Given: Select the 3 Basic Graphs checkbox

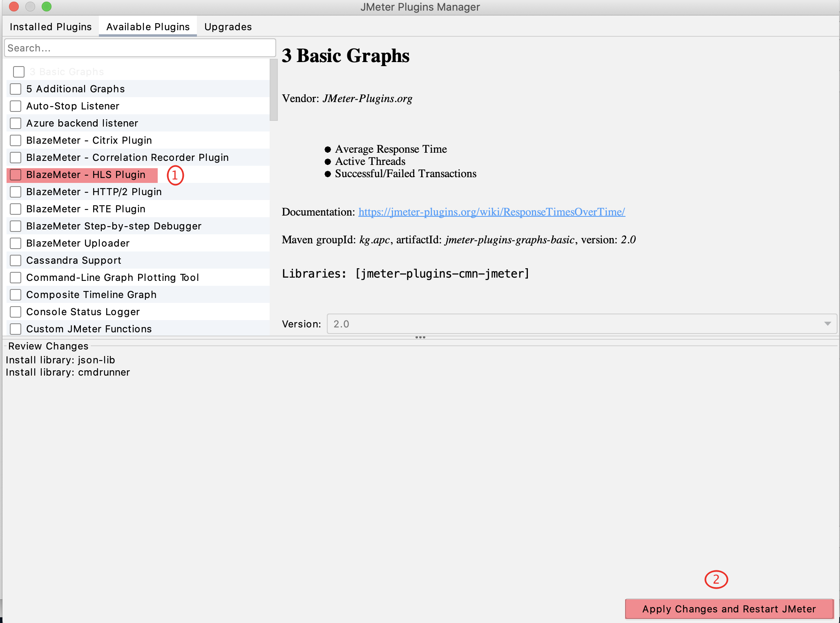Looking at the screenshot, I should [19, 72].
